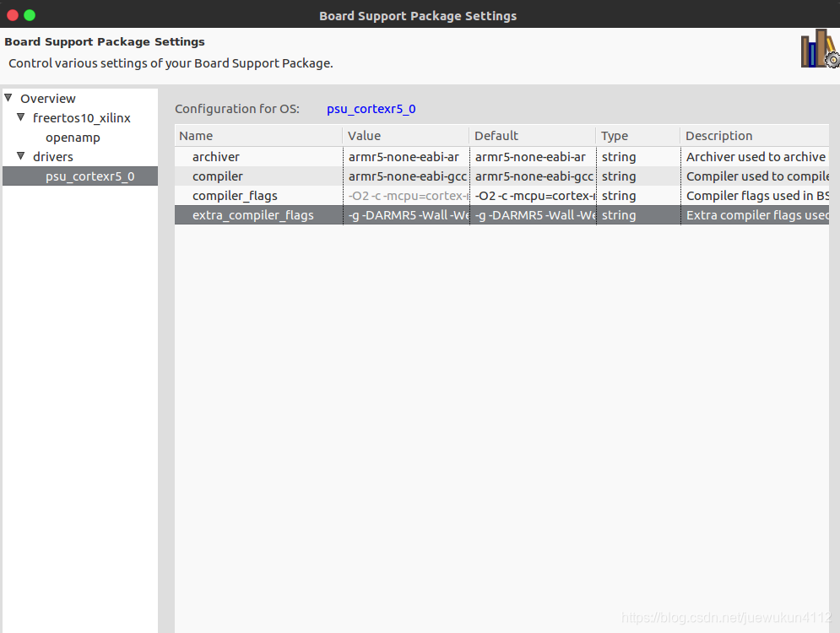
Task: Select drivers in the tree
Action: click(53, 157)
